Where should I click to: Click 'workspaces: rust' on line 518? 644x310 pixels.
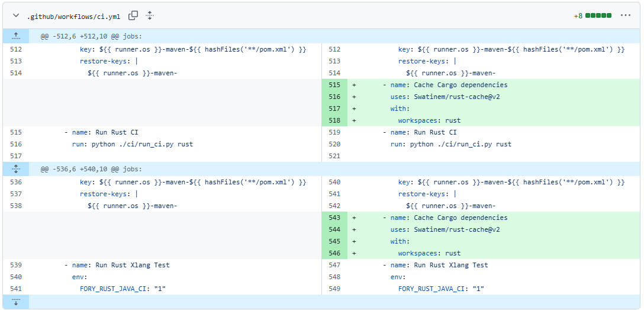coord(430,121)
